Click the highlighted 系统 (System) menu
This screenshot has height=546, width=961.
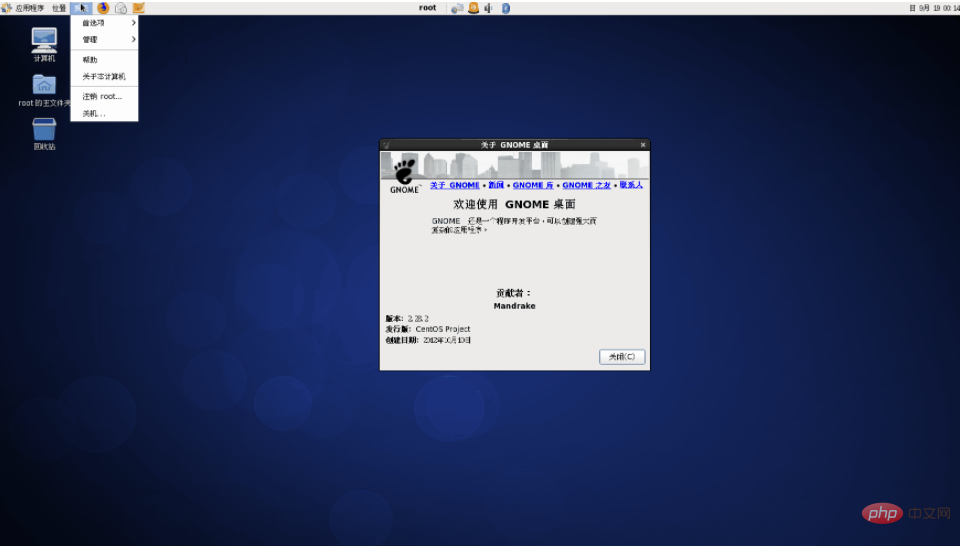tap(81, 8)
